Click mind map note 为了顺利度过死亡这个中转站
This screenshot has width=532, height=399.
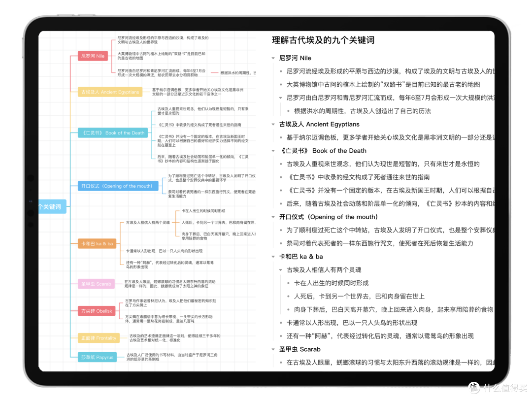pos(212,178)
